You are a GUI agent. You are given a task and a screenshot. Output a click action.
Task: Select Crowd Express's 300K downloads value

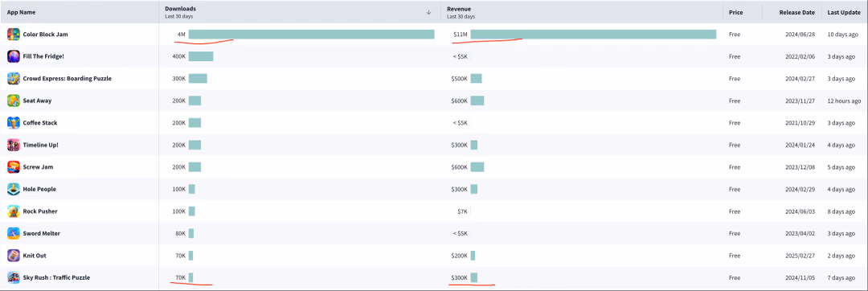tap(178, 79)
